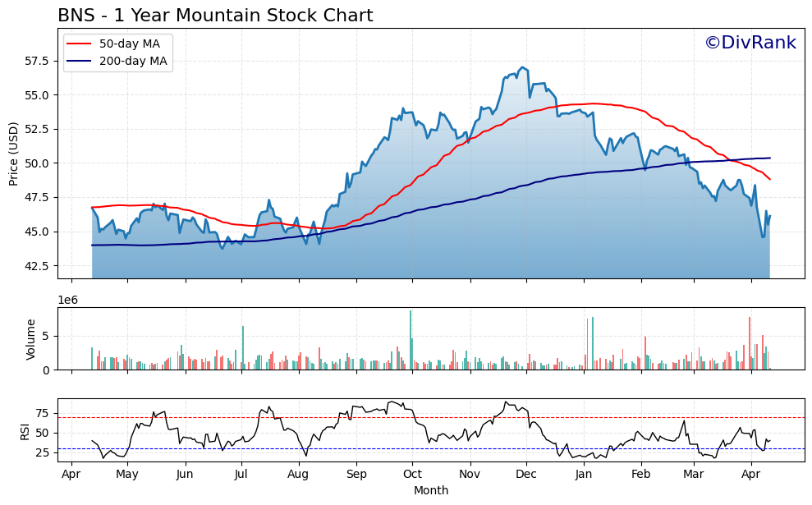
Task: Click the chart title "BNS - 1 Year Mountain Stock Chart"
Action: click(215, 16)
